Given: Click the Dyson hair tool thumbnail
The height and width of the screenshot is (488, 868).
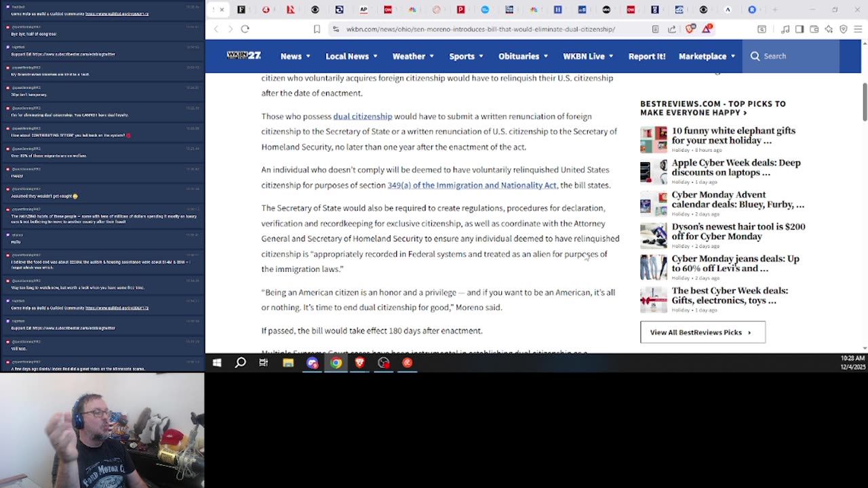Looking at the screenshot, I should click(654, 235).
